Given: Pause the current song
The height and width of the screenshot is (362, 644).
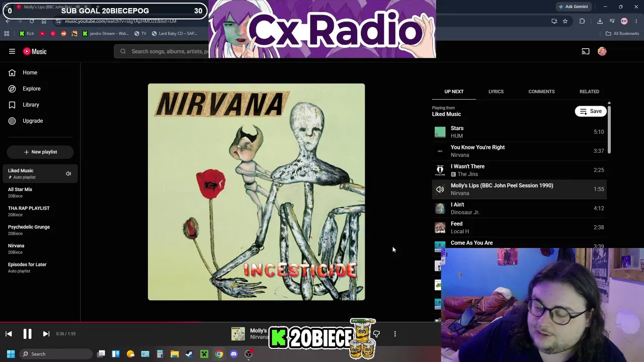Looking at the screenshot, I should click(27, 334).
